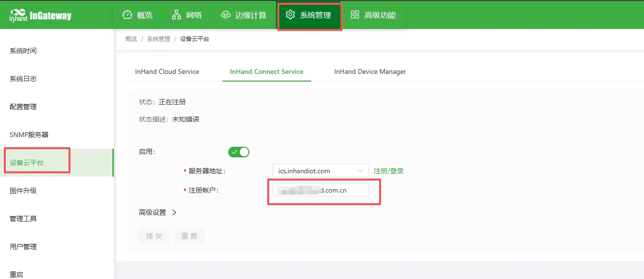Select the InHand Connect Service tab
This screenshot has height=279, width=644.
click(x=267, y=71)
